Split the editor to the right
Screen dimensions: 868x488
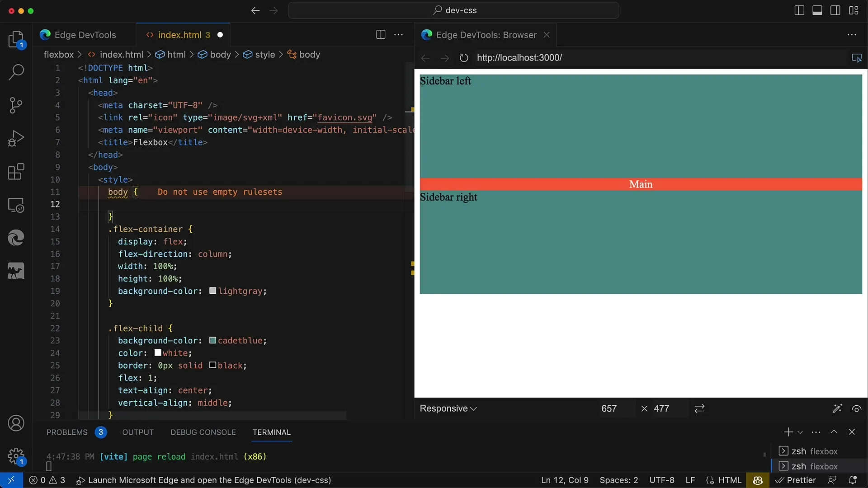(x=381, y=35)
